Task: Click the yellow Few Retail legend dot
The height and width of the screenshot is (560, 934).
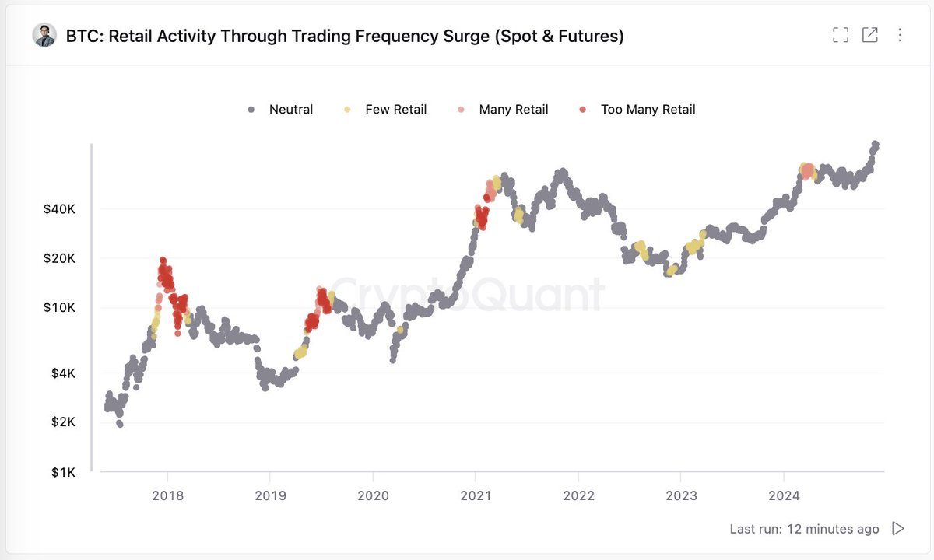Action: [347, 110]
